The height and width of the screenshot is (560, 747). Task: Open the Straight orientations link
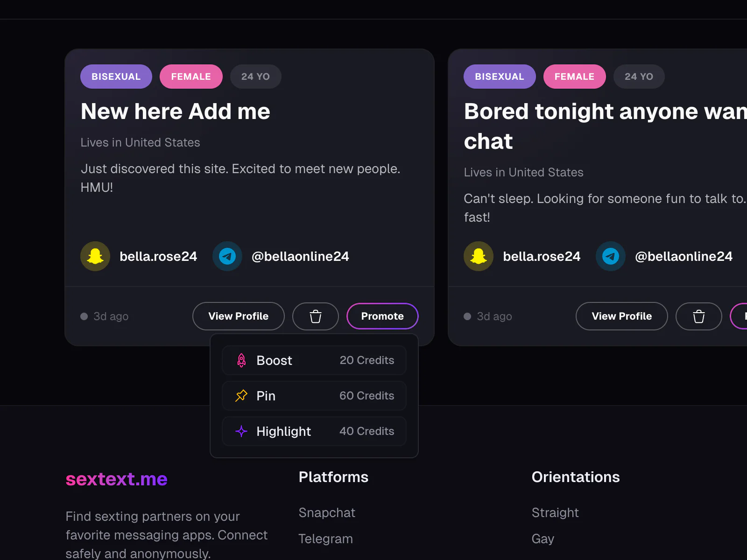pyautogui.click(x=555, y=512)
